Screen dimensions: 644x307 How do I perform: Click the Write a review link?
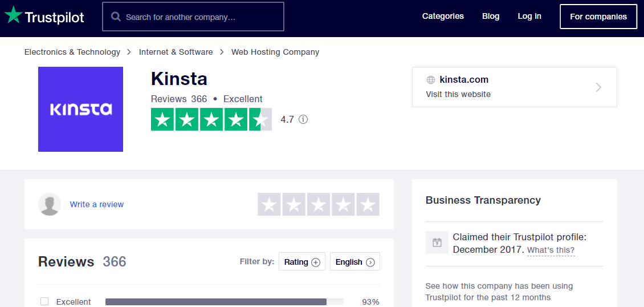(x=96, y=204)
